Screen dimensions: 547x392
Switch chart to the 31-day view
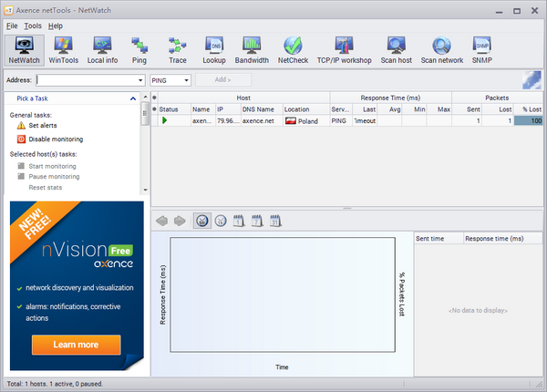(x=275, y=221)
